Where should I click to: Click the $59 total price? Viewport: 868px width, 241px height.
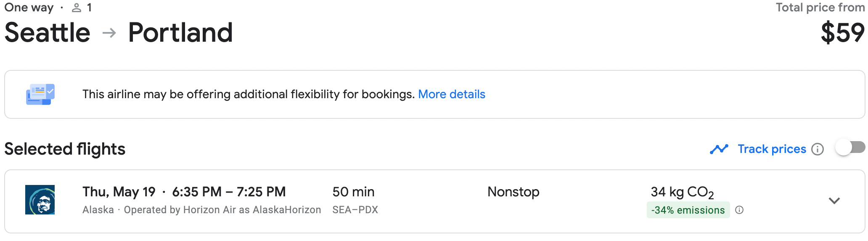[843, 33]
